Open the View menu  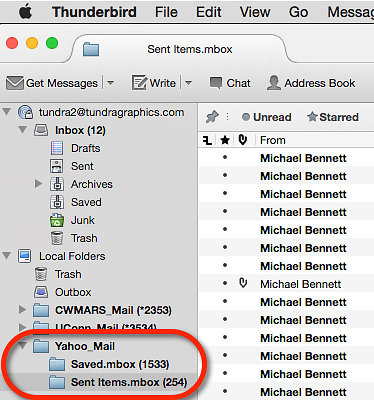(x=255, y=12)
